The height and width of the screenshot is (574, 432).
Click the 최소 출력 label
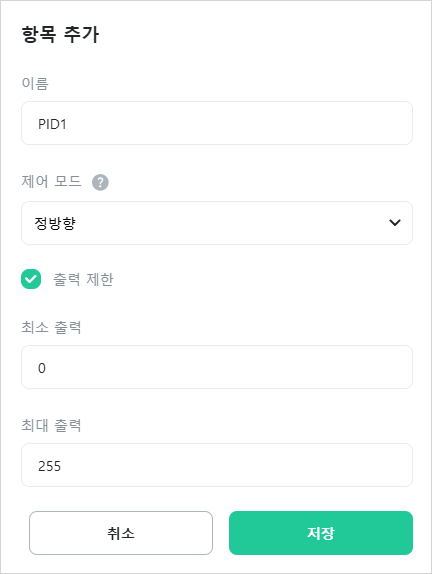[x=51, y=327]
